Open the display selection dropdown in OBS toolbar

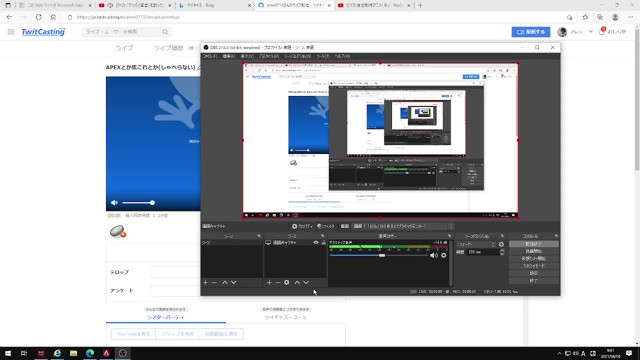coord(403,226)
